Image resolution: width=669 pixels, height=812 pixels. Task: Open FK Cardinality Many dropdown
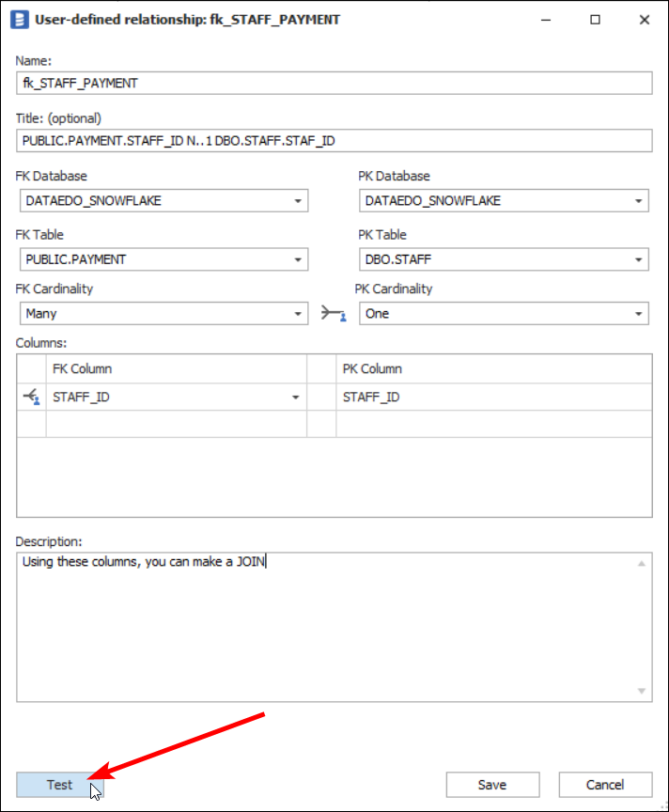[x=298, y=314]
